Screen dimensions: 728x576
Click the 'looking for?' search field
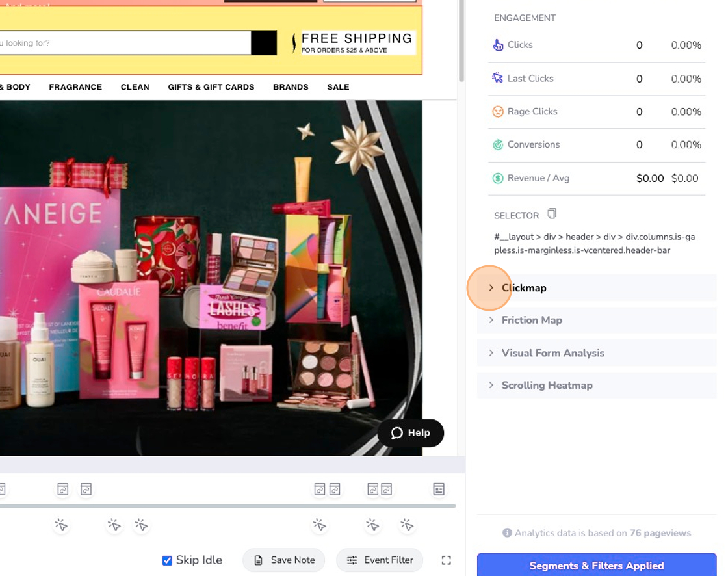click(x=125, y=43)
